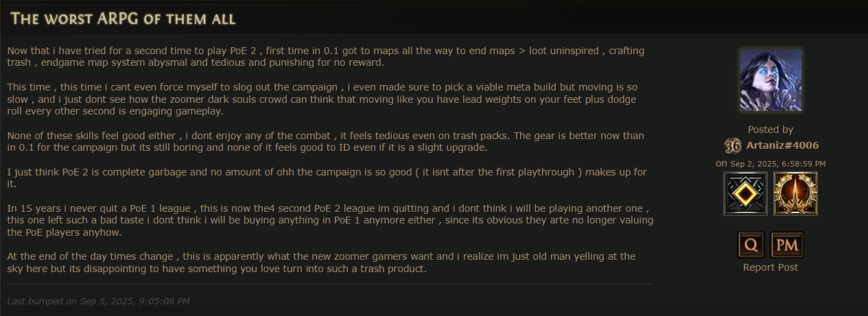
Task: Open the poster's blue-eyed avatar image
Action: tap(771, 80)
